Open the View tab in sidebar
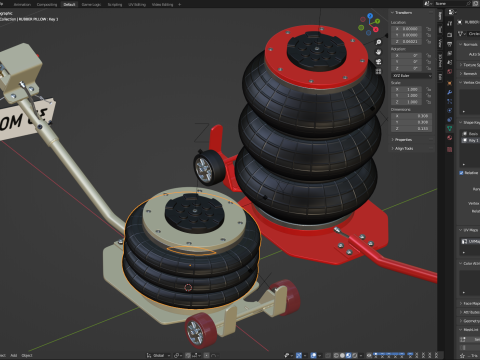 (x=440, y=43)
